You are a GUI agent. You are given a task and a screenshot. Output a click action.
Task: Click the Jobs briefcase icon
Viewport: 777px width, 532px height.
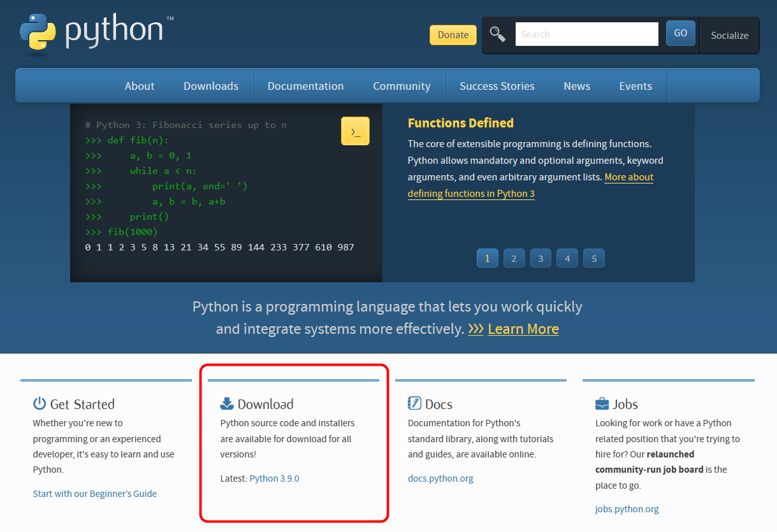point(602,404)
